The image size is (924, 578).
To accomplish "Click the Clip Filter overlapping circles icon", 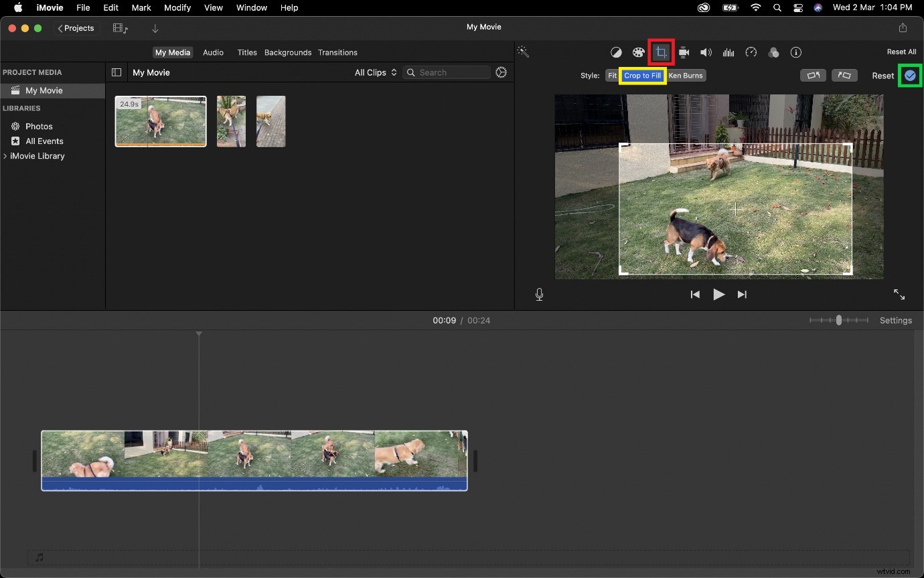I will click(x=774, y=52).
